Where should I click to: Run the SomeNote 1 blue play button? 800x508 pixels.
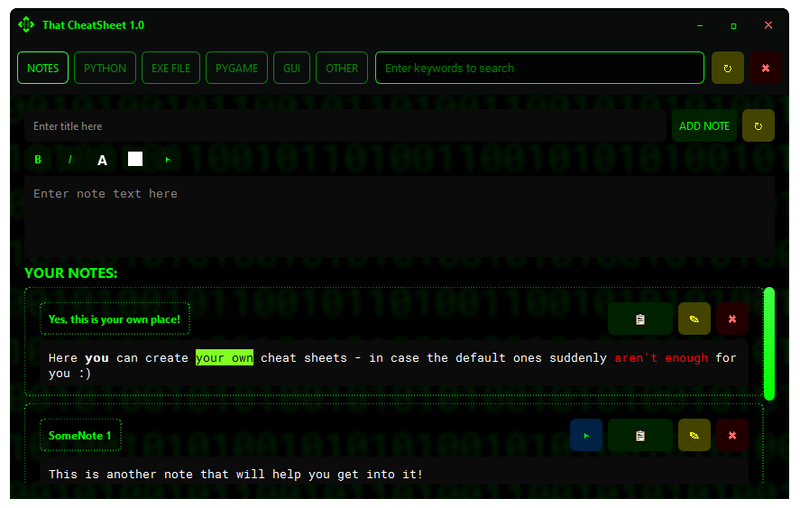pyautogui.click(x=586, y=435)
